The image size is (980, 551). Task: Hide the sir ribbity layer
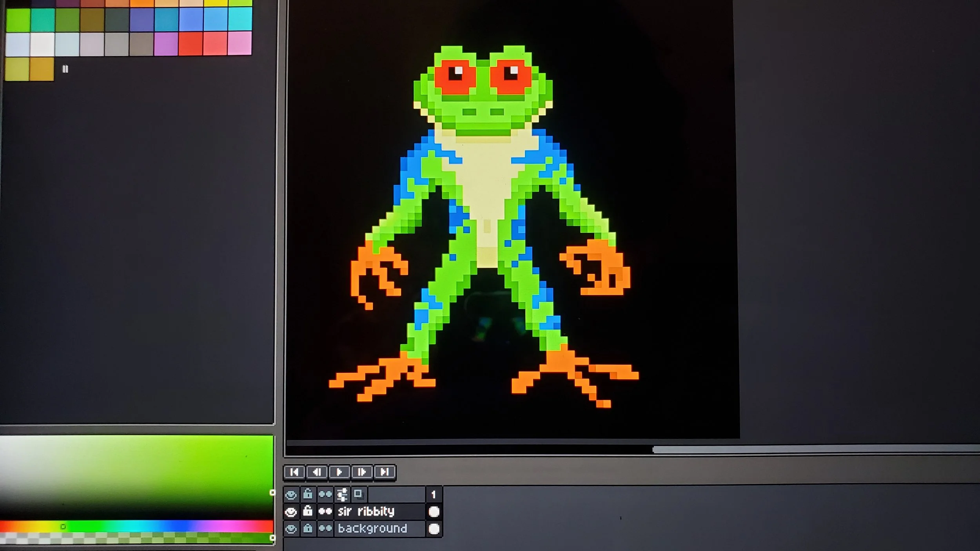click(291, 512)
